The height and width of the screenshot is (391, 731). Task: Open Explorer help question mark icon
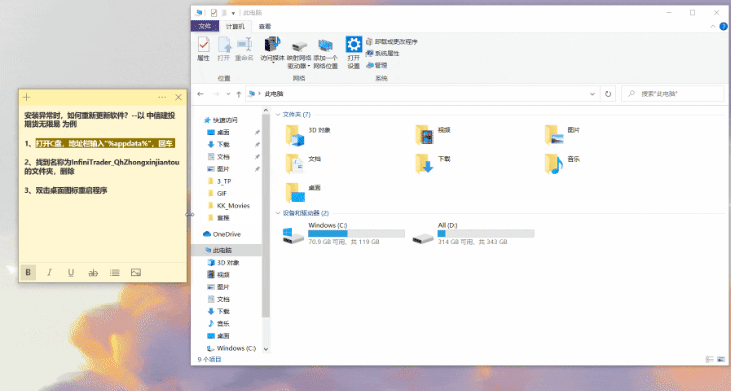point(724,27)
